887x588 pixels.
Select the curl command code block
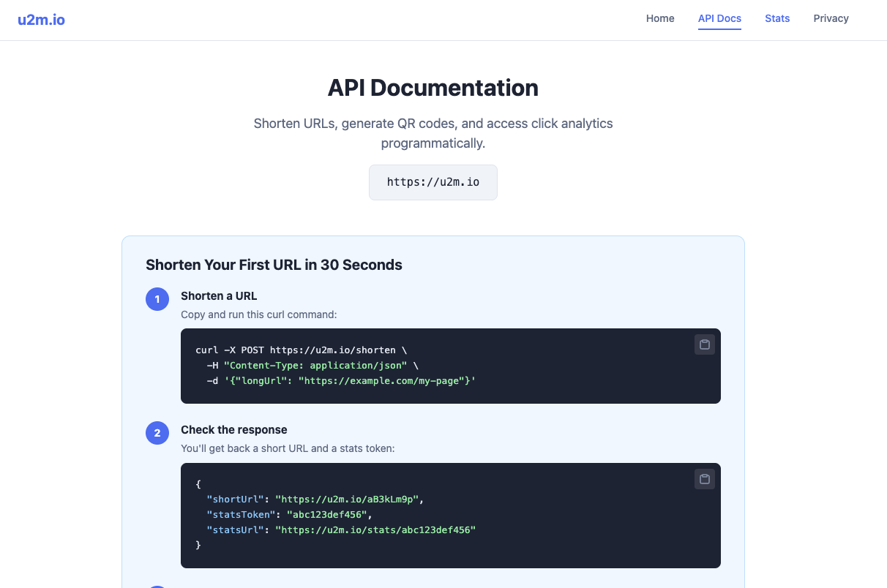[450, 366]
